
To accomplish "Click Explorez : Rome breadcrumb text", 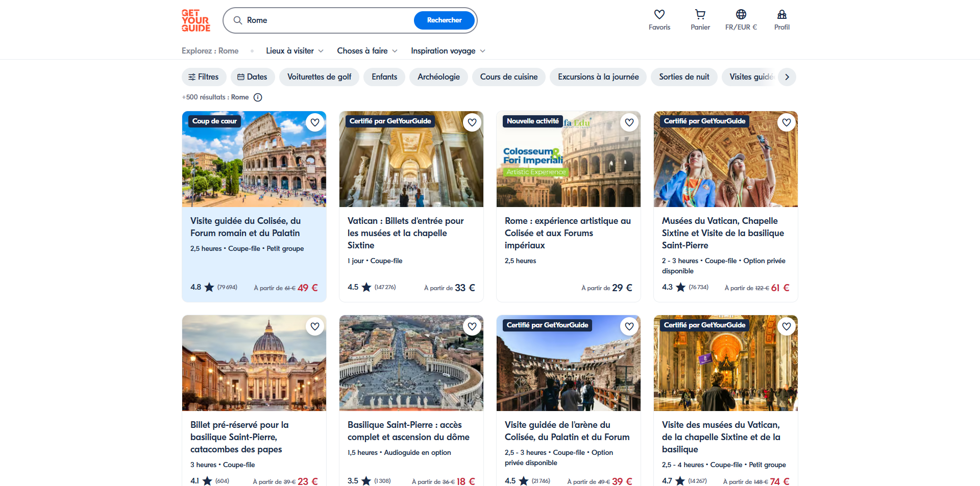I will [210, 51].
